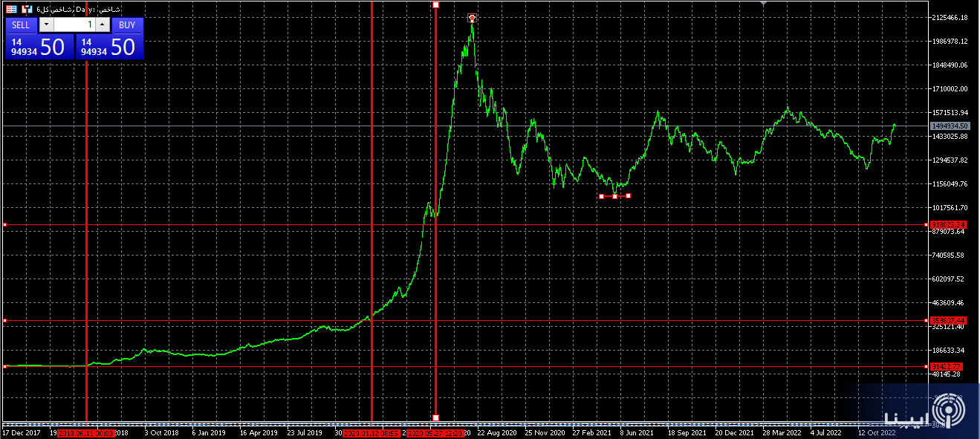Click the BUY button in trade panel
This screenshot has height=439, width=980.
(127, 25)
